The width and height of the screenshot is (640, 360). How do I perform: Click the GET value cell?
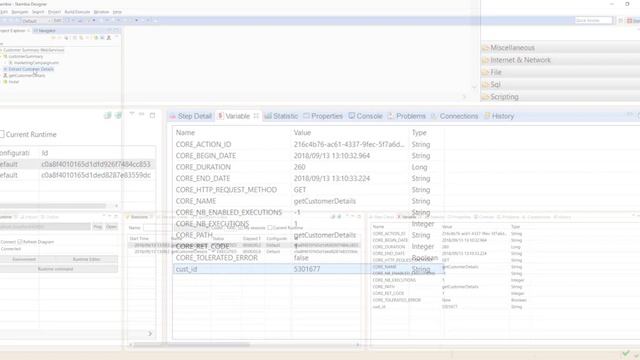coord(300,190)
